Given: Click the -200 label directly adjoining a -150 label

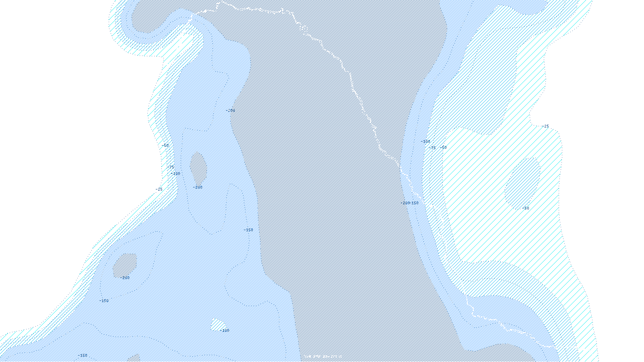Looking at the screenshot, I should click(x=405, y=203).
